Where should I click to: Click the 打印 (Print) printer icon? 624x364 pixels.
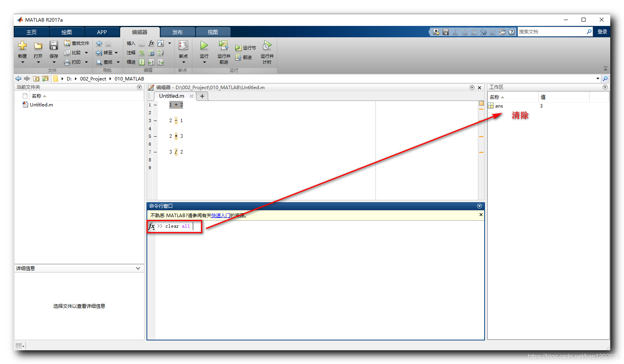tap(67, 62)
